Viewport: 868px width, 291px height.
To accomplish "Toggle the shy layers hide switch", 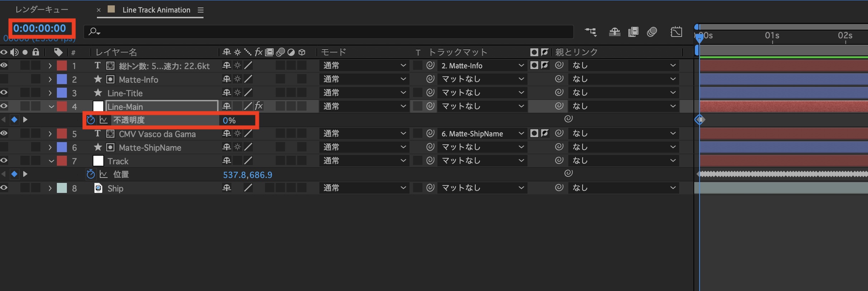I will 614,32.
